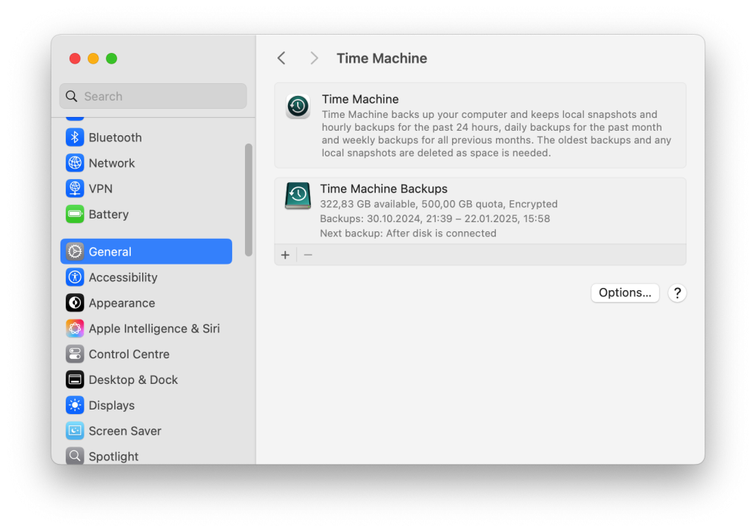Click the Time Machine Backups disk icon

[297, 196]
